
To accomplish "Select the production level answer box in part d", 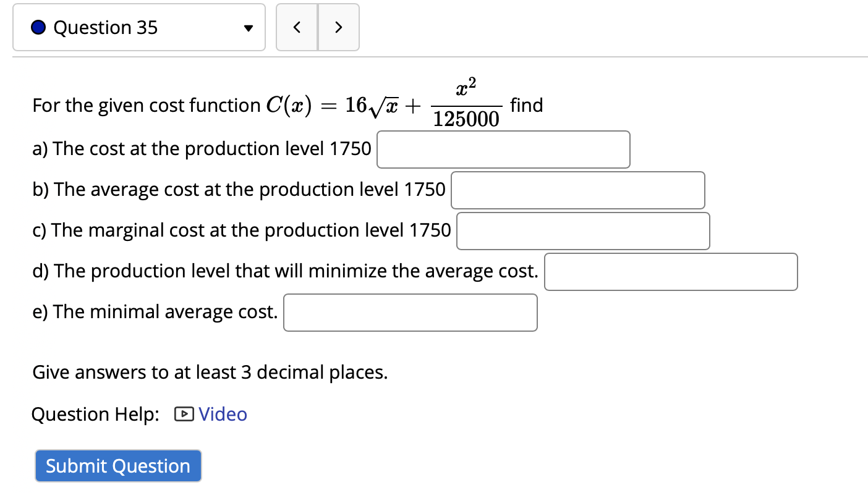I will coord(670,272).
